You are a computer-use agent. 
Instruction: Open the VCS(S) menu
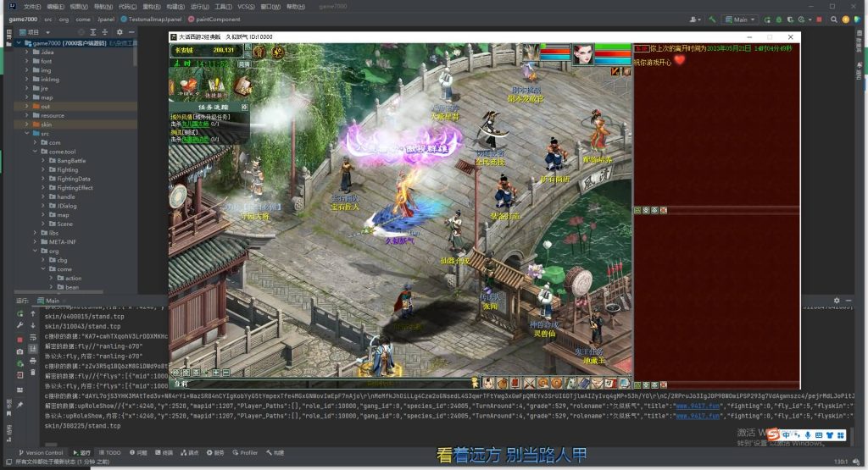pyautogui.click(x=245, y=6)
